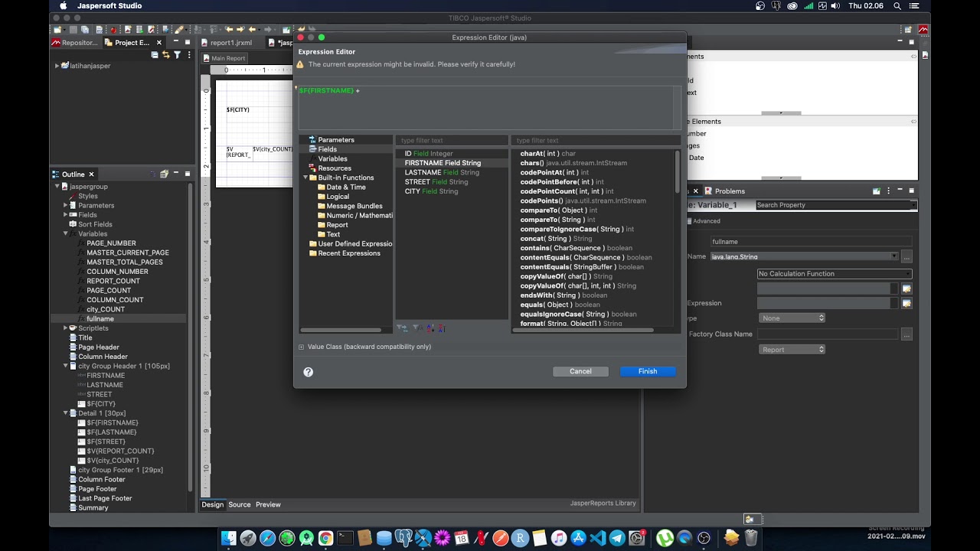The height and width of the screenshot is (551, 980).
Task: Open expression editor icon beside Expression field
Action: click(906, 304)
